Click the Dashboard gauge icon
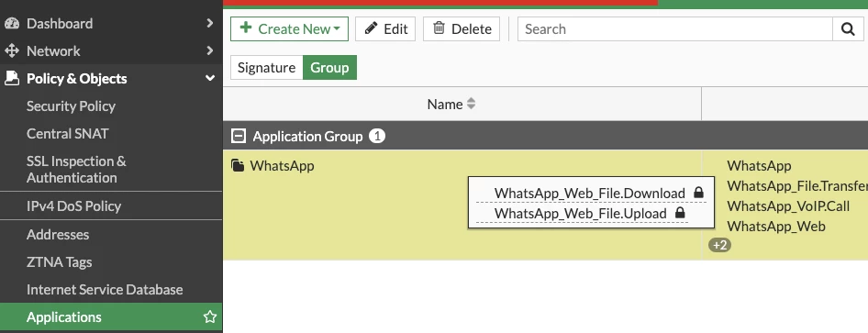The image size is (868, 333). tap(12, 23)
